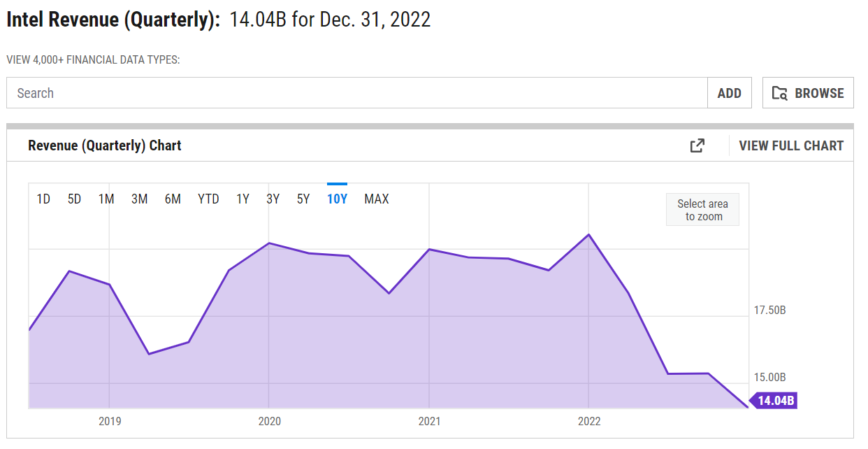
Task: Select the 5D time range
Action: click(x=74, y=199)
